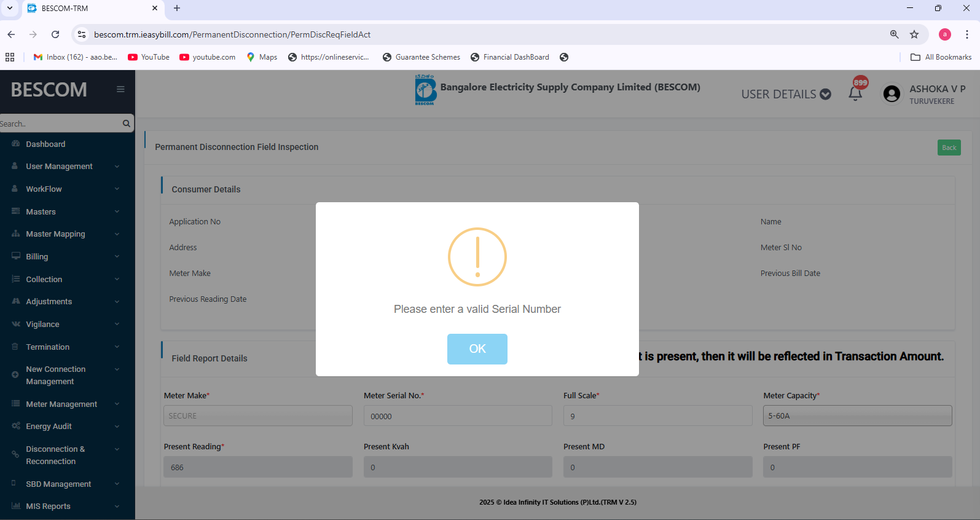Image resolution: width=980 pixels, height=520 pixels.
Task: Bookmark this page with star icon
Action: point(914,34)
